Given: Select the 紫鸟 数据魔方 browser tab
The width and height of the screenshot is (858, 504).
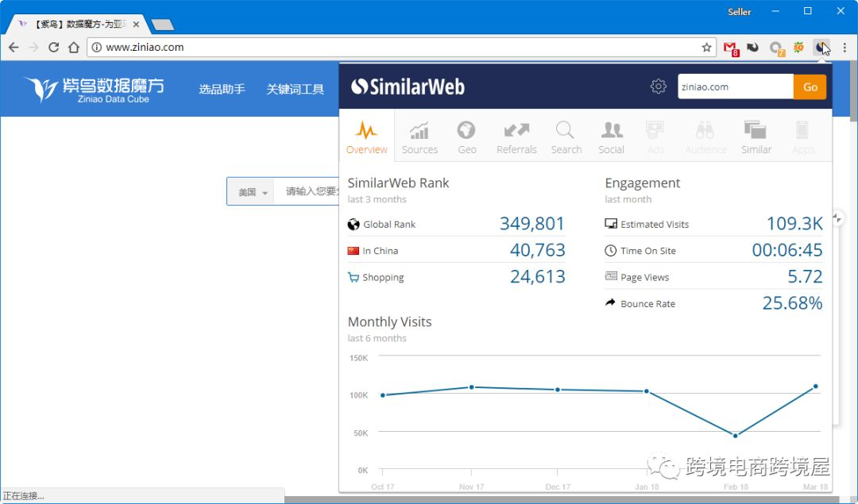Looking at the screenshot, I should tap(76, 25).
